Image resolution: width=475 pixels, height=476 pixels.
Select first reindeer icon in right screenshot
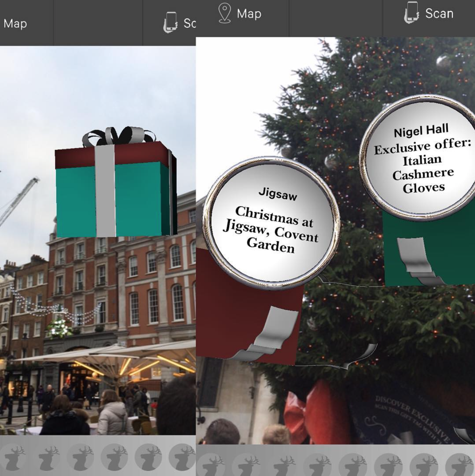[x=211, y=465]
